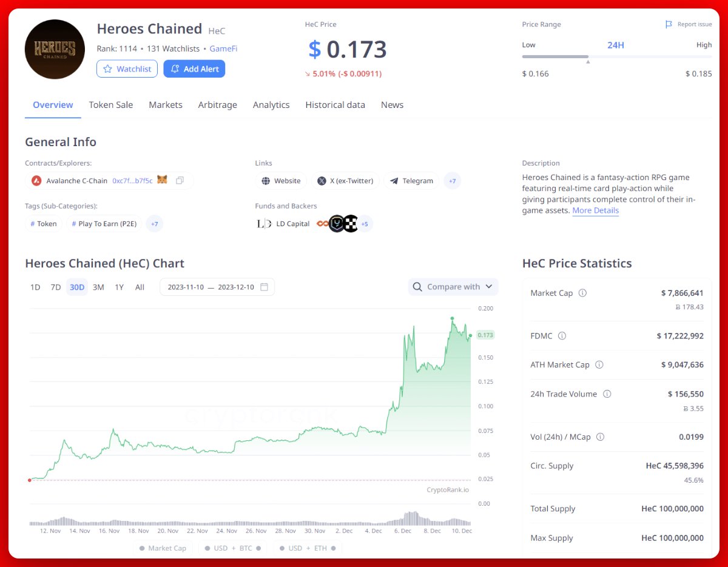
Task: Click the Heroes Chained logo image
Action: (55, 49)
